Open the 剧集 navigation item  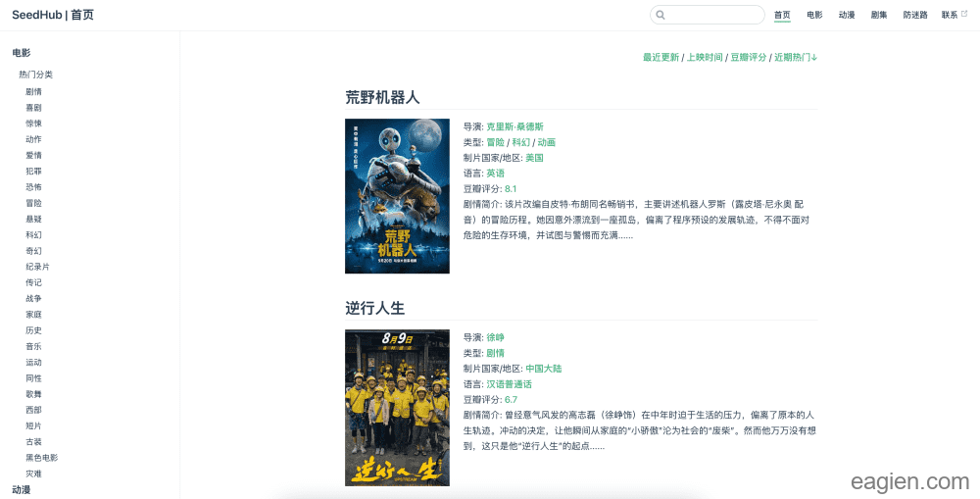coord(879,15)
